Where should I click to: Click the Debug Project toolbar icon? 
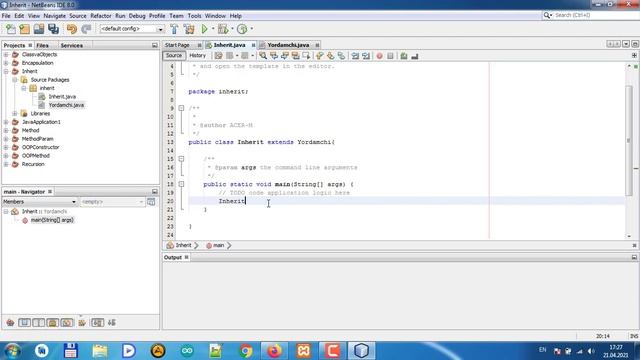(x=223, y=29)
